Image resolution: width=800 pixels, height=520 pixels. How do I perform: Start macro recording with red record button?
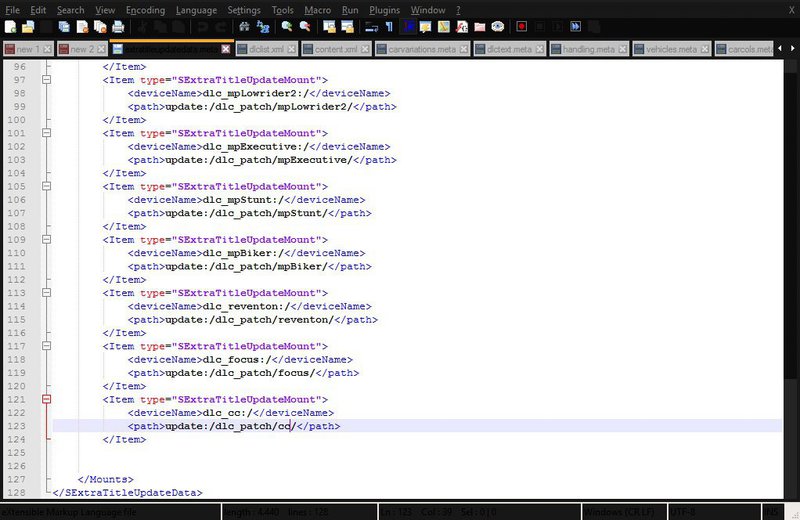pyautogui.click(x=521, y=27)
